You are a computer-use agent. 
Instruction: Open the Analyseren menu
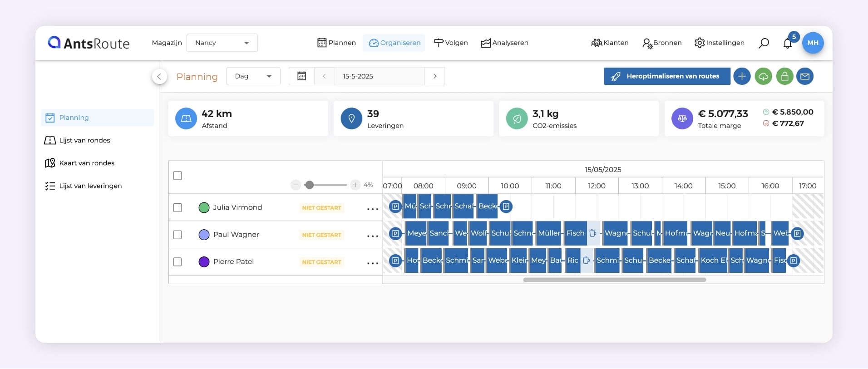(x=504, y=43)
